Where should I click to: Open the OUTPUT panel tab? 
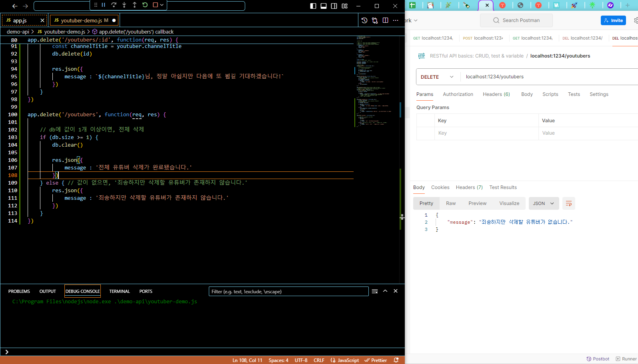point(48,291)
